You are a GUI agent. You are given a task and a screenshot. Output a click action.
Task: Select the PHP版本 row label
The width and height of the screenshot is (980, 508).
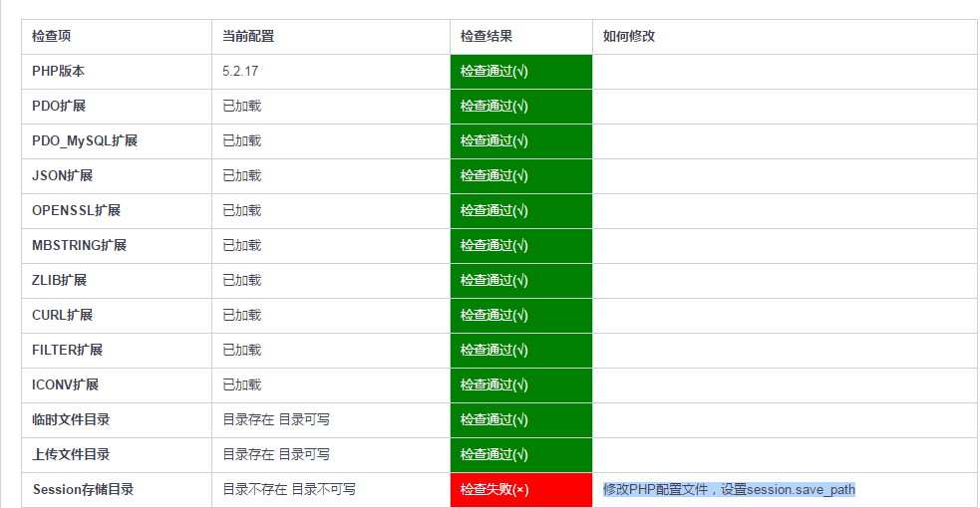(58, 71)
